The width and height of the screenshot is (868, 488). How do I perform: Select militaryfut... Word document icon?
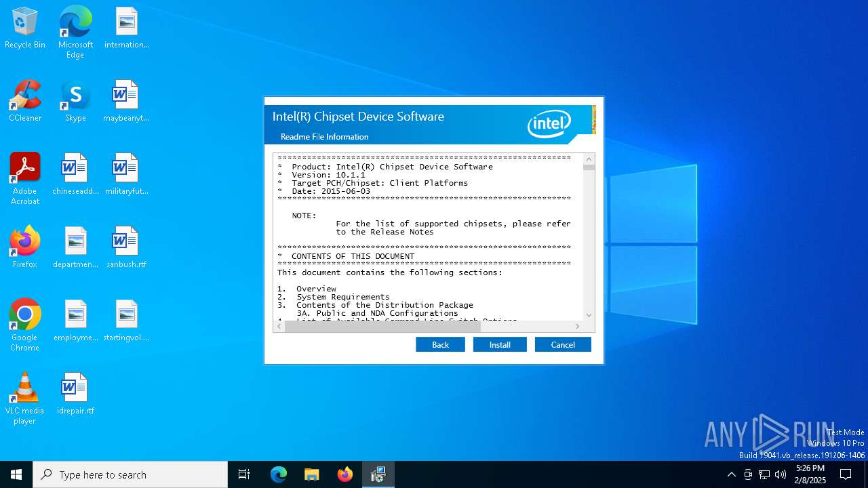coord(126,175)
